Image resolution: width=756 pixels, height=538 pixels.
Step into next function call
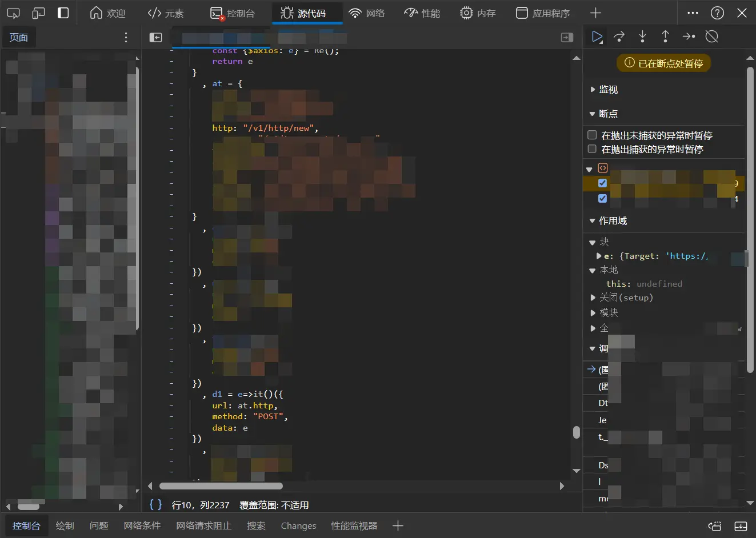pos(642,37)
